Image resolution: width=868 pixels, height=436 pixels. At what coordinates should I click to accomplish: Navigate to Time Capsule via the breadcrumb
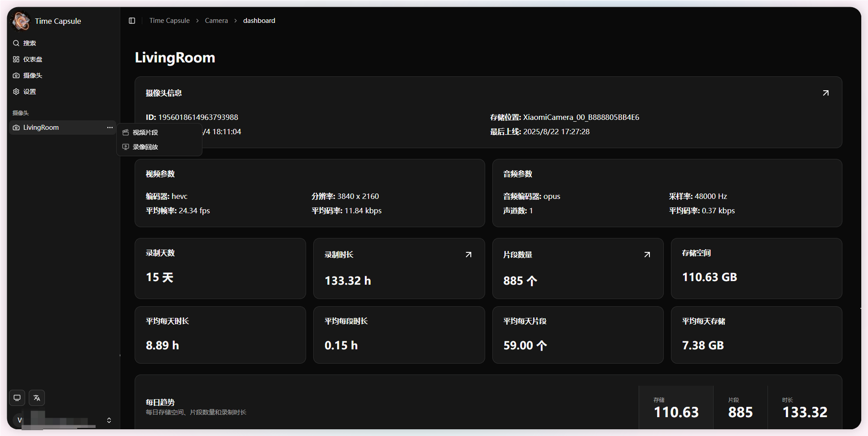tap(169, 20)
